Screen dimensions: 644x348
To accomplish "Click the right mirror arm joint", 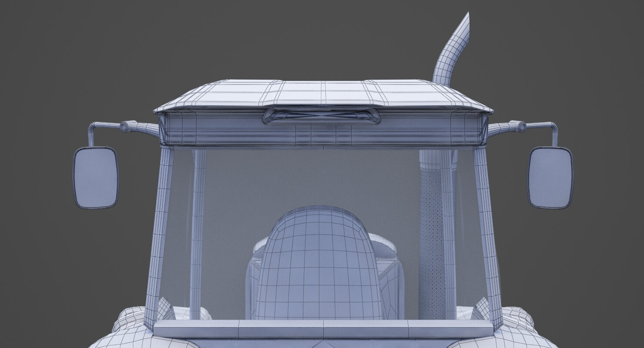I will [x=520, y=127].
